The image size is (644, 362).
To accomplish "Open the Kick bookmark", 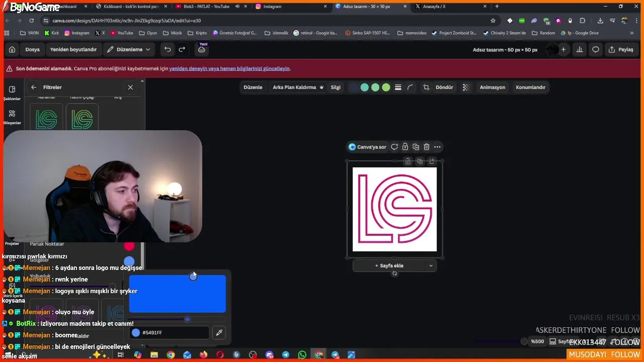I will pos(52,33).
